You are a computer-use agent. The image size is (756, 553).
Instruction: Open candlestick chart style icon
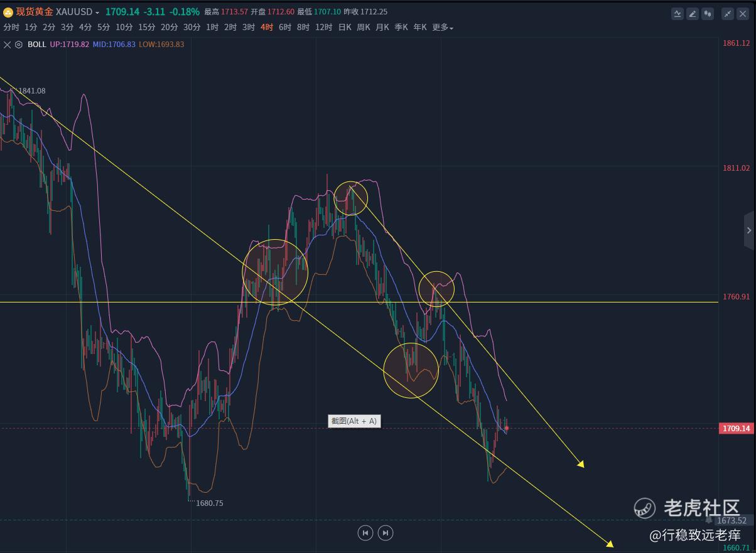[x=708, y=13]
